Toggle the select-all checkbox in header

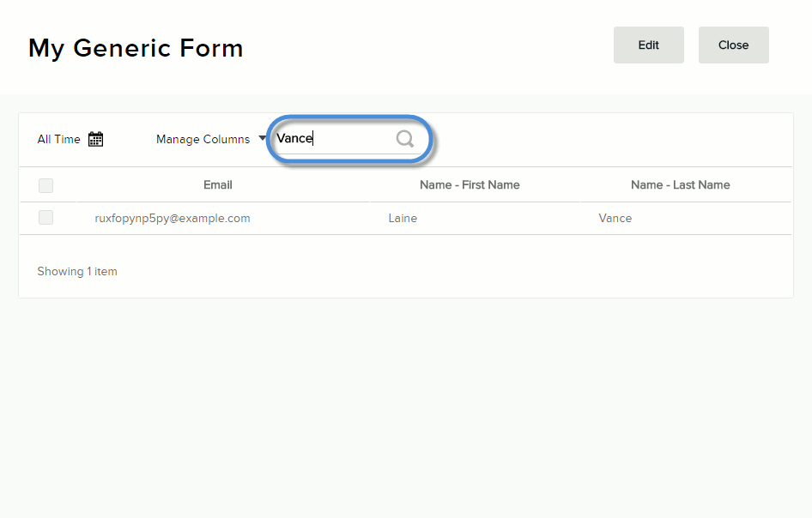pyautogui.click(x=46, y=185)
